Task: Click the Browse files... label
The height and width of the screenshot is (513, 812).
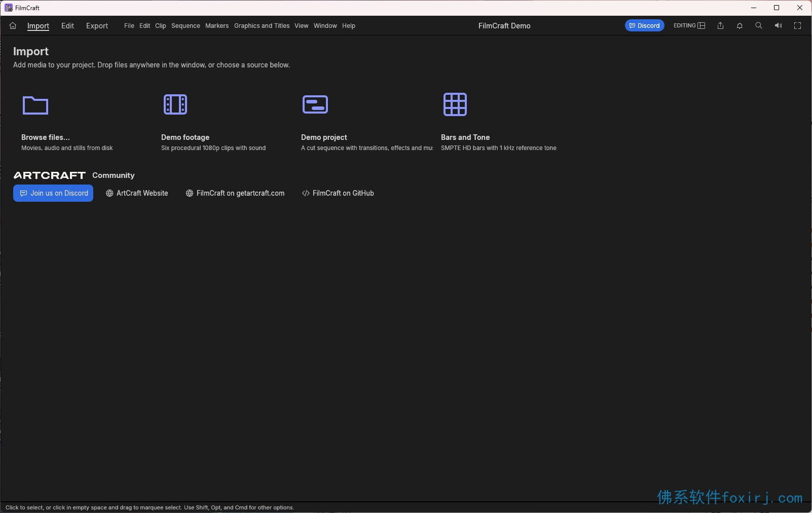Action: pos(46,137)
